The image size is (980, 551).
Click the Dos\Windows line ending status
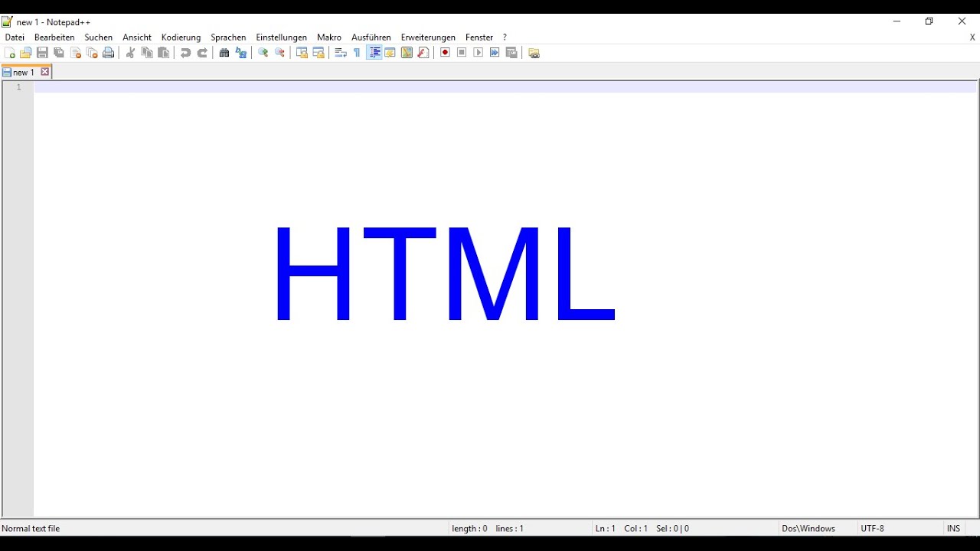point(808,528)
